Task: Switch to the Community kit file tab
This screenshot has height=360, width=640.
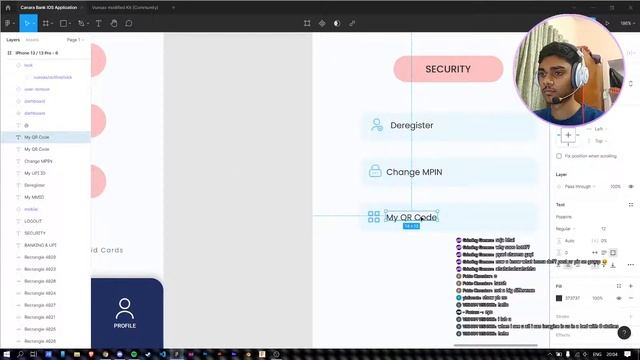Action: coord(125,7)
